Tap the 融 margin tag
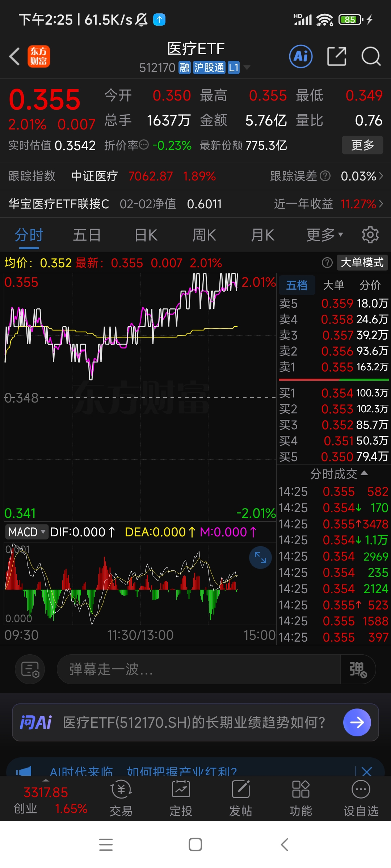Viewport: 391px width, 868px height. click(185, 68)
